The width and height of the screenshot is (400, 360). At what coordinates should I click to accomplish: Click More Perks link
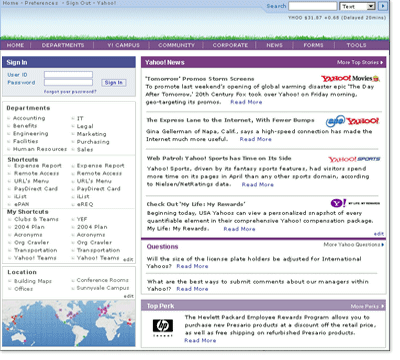[x=367, y=306]
